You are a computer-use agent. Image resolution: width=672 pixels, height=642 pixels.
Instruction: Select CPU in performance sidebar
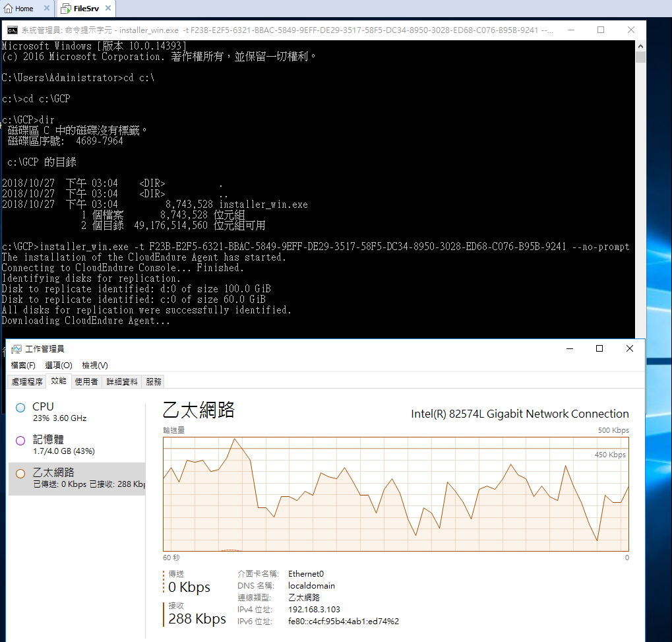tap(77, 412)
